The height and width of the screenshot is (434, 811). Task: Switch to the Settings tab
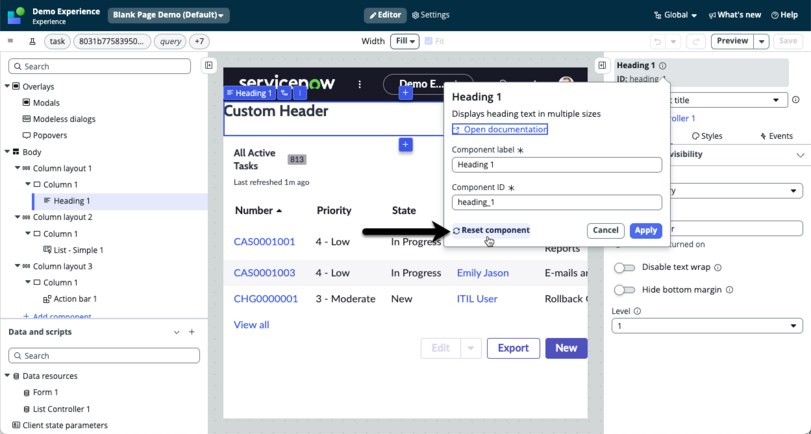[430, 15]
